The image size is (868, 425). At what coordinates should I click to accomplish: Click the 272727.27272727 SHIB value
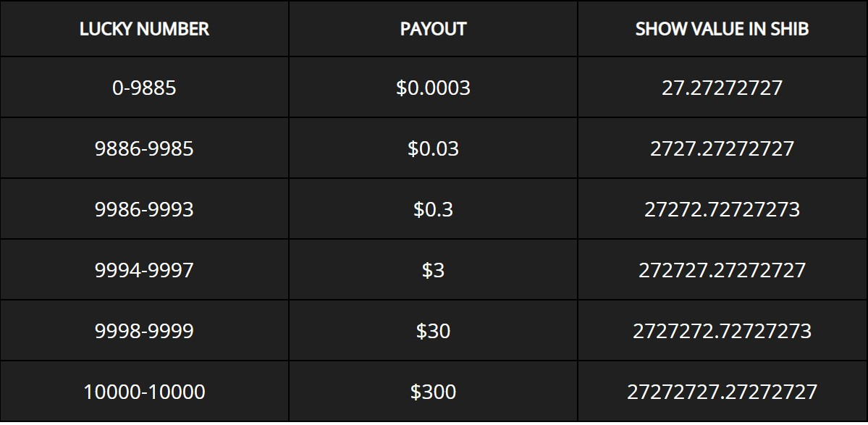722,270
